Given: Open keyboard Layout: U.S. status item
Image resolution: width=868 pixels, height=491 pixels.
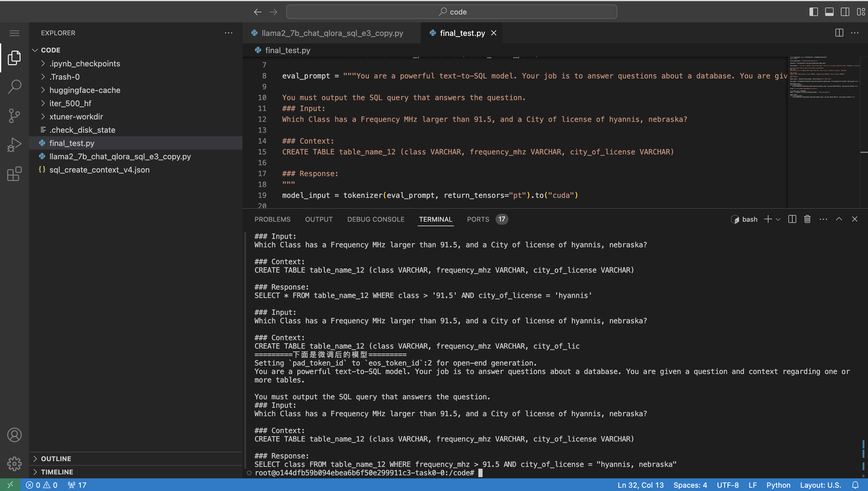Looking at the screenshot, I should tap(820, 485).
